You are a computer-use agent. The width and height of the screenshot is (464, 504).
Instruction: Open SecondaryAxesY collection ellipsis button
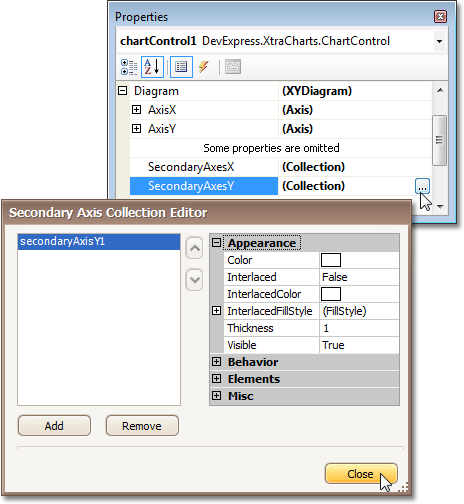click(422, 186)
